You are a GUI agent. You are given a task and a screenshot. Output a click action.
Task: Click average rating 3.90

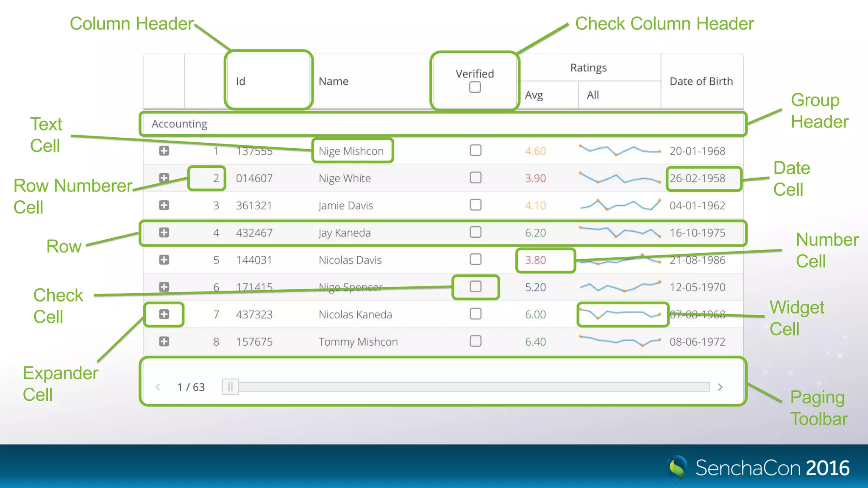(536, 178)
